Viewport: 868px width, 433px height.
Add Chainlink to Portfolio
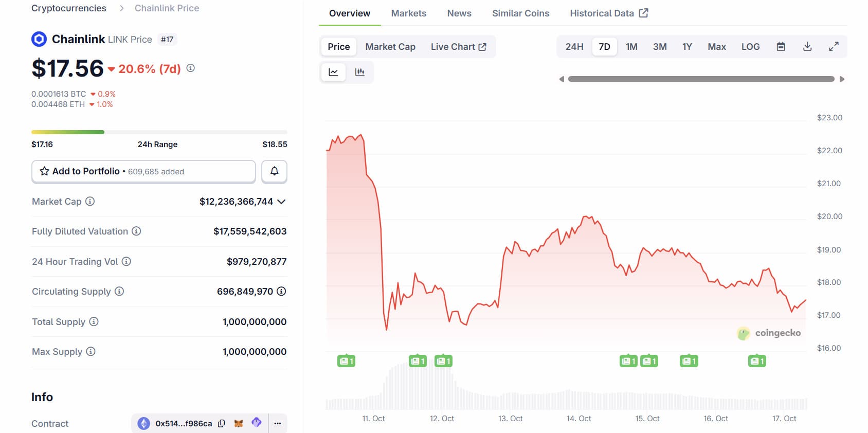tap(143, 171)
